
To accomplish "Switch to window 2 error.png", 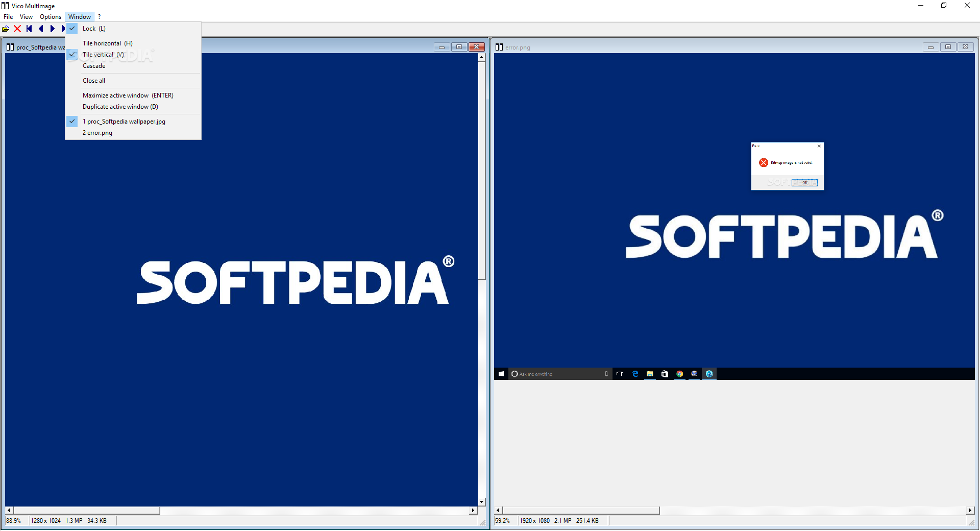I will click(133, 133).
